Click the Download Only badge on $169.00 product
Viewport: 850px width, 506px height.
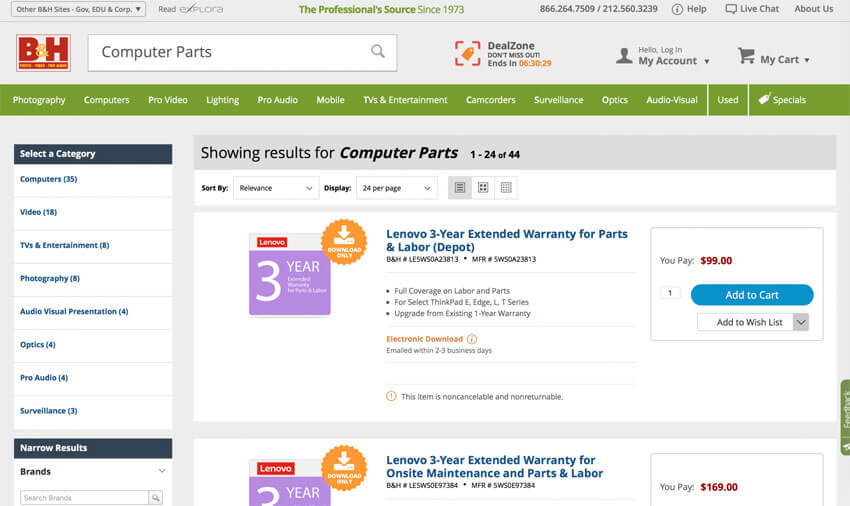344,468
